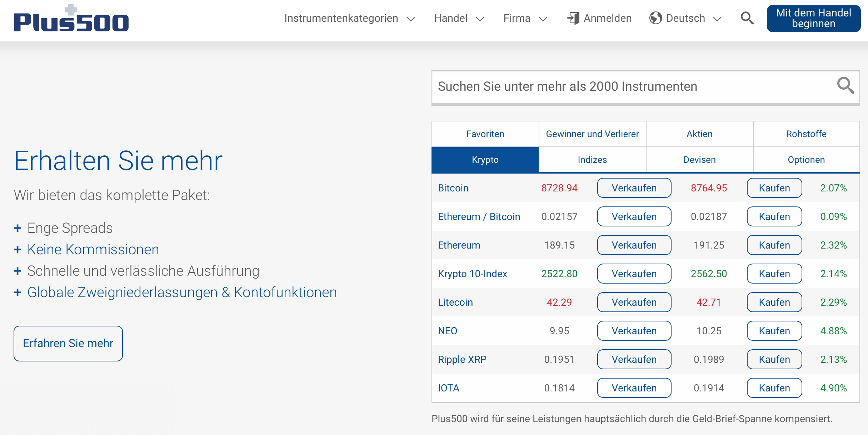Click the 4.90% change for IOTA
868x435 pixels.
[833, 388]
